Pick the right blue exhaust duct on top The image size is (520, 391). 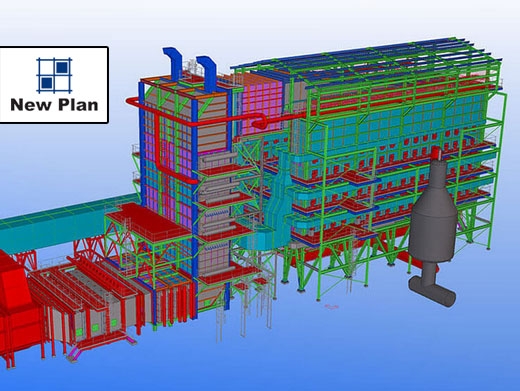(207, 73)
